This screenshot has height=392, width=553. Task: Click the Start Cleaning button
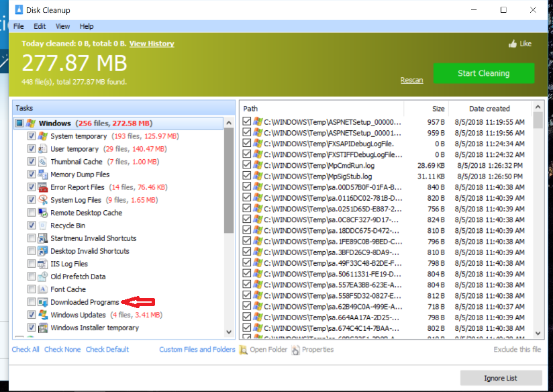(x=483, y=73)
